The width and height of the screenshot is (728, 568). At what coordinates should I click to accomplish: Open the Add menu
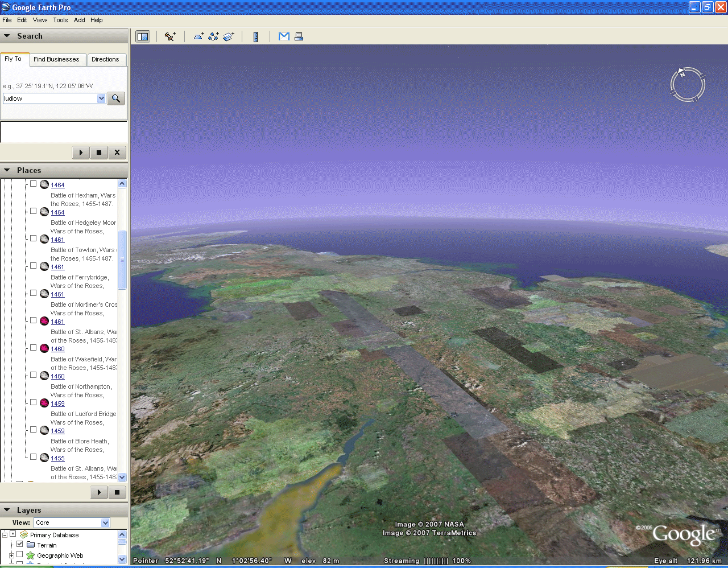(80, 20)
